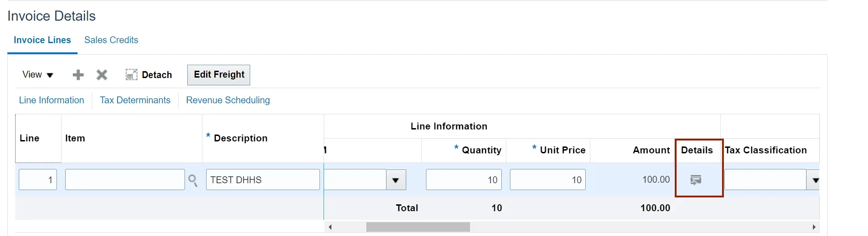Switch to the Invoice Lines tab
The image size is (868, 236).
[42, 40]
